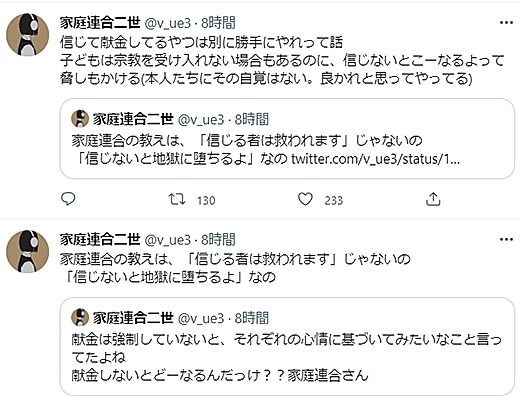Click 家庭連合二世 display name on second tweet
520x396 pixels.
click(100, 239)
